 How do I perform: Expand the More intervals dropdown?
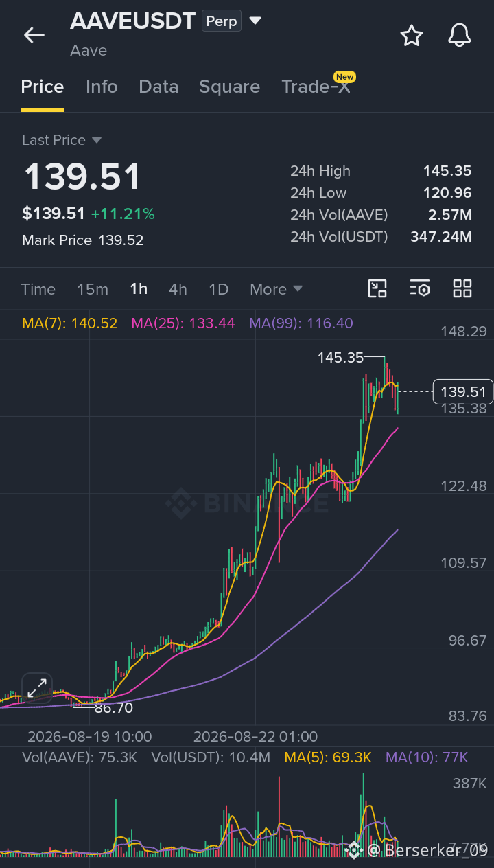tap(276, 289)
